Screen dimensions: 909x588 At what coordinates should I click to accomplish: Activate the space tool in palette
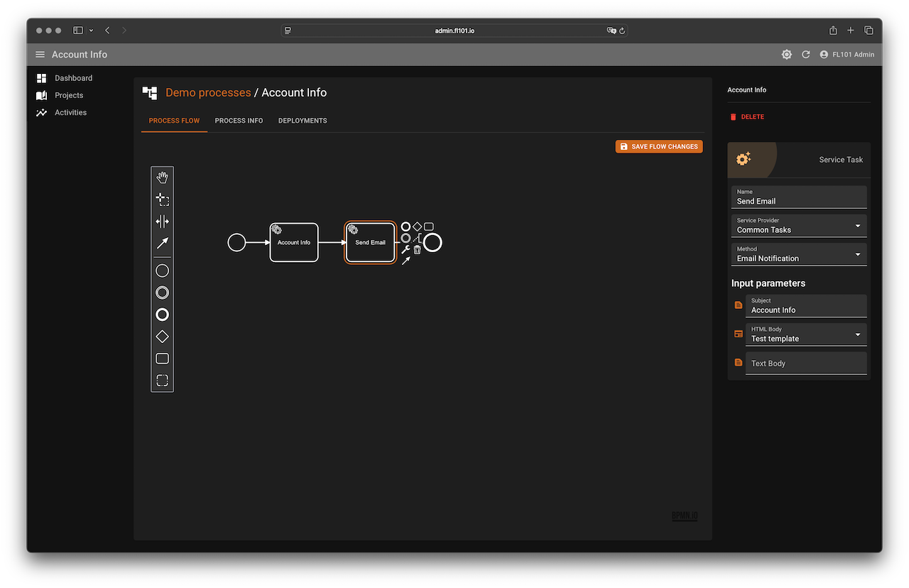pyautogui.click(x=162, y=222)
